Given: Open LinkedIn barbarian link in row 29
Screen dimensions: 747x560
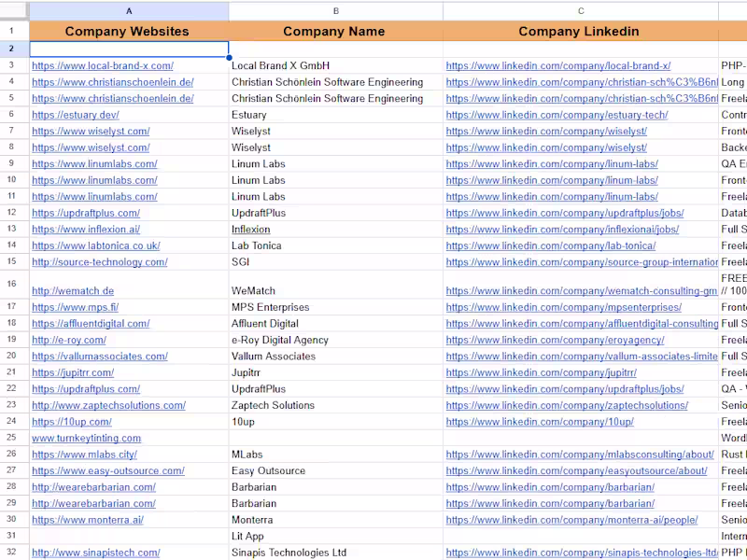Looking at the screenshot, I should pos(550,503).
